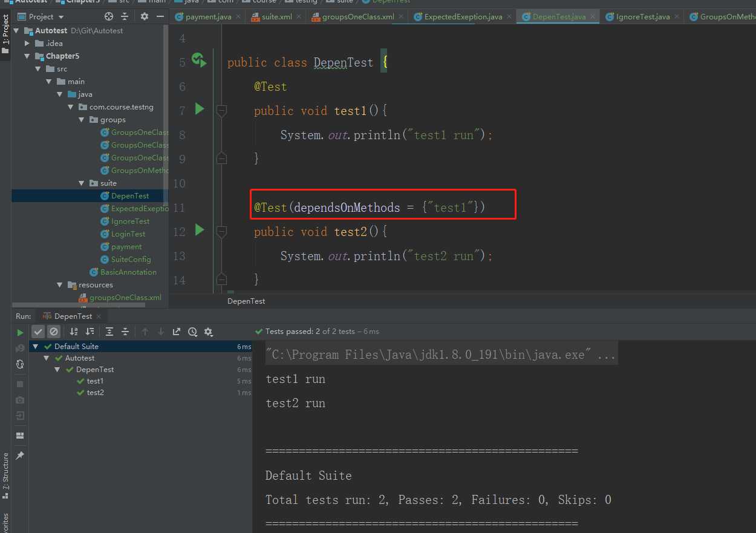Collapse all test tree nodes
The width and height of the screenshot is (756, 533).
[x=125, y=332]
